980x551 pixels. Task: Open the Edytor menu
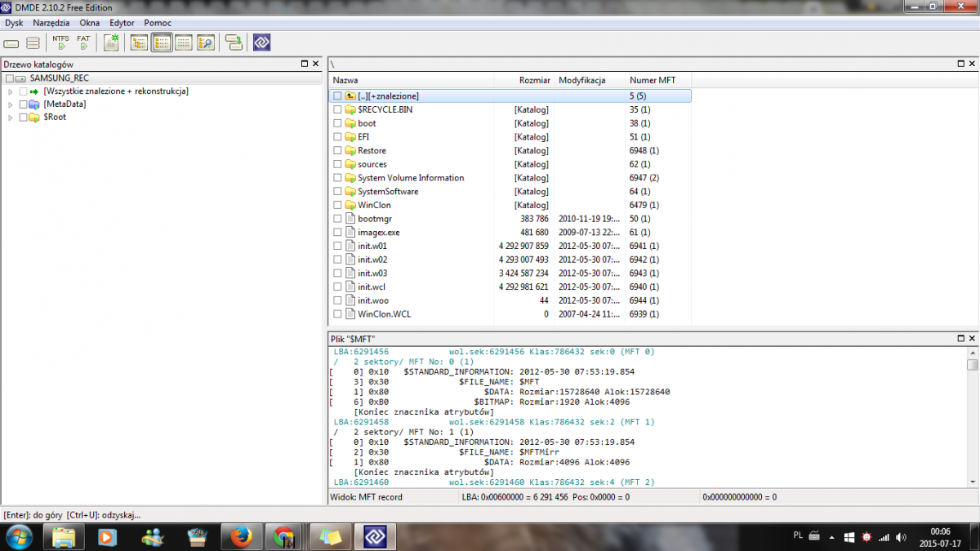click(122, 23)
